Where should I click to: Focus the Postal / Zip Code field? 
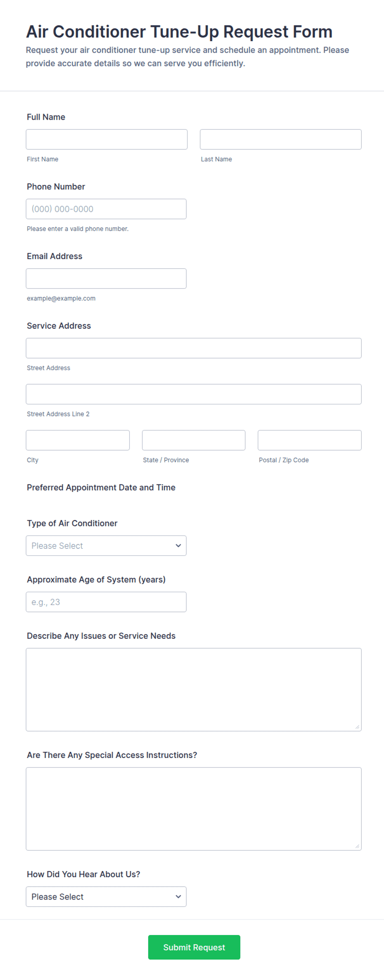pos(310,440)
